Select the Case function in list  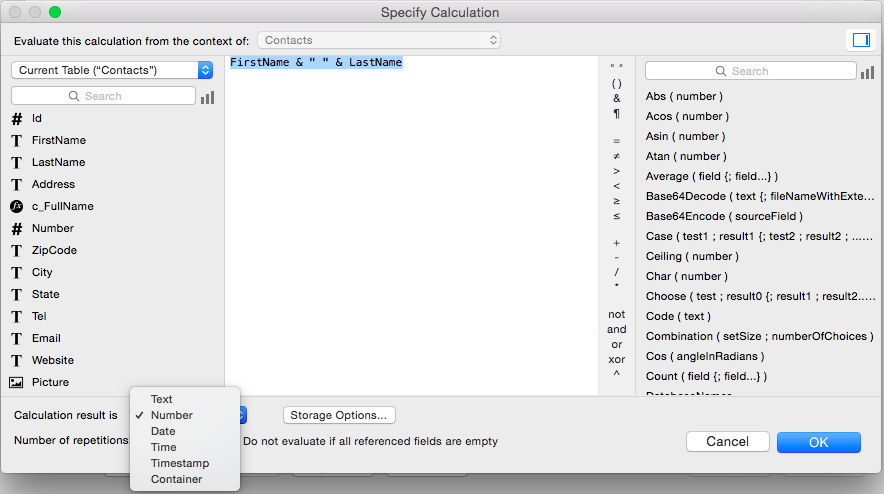coord(759,236)
